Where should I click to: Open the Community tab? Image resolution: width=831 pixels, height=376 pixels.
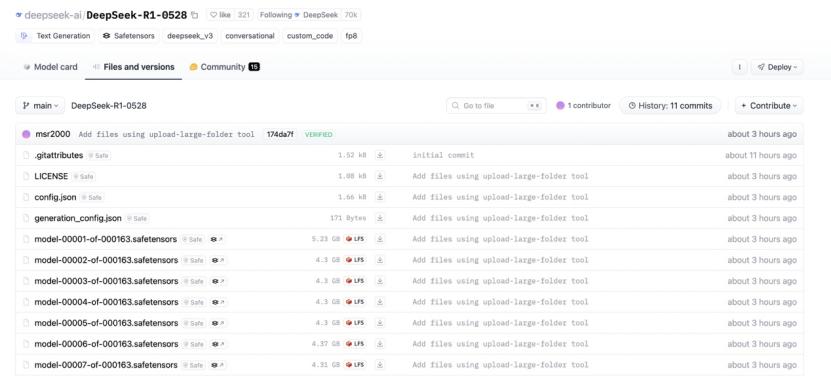point(225,67)
